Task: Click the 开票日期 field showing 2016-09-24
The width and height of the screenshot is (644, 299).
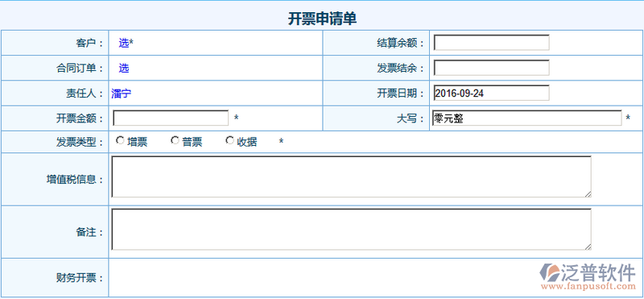Action: tap(492, 93)
